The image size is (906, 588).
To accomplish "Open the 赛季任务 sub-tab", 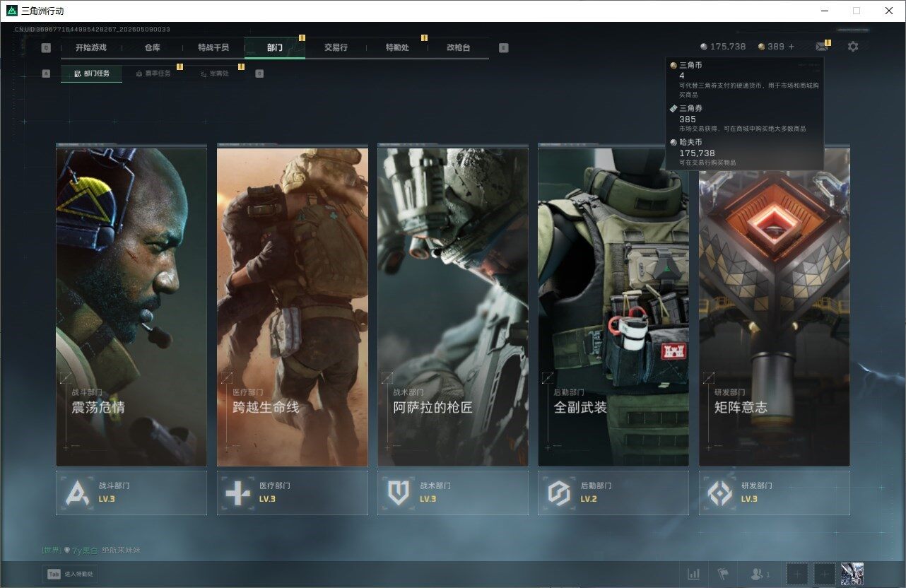I will [153, 73].
